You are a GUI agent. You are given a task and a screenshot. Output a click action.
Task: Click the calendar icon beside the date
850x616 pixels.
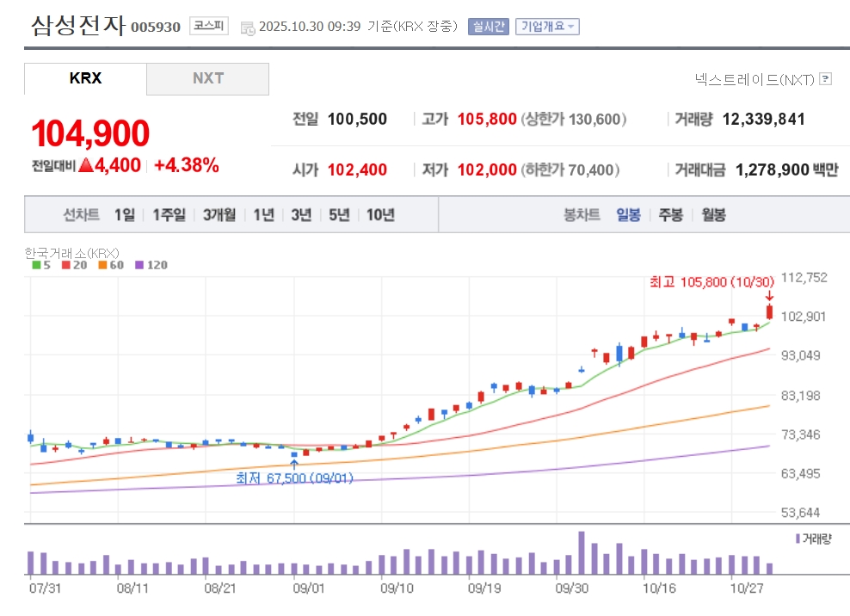pos(248,28)
